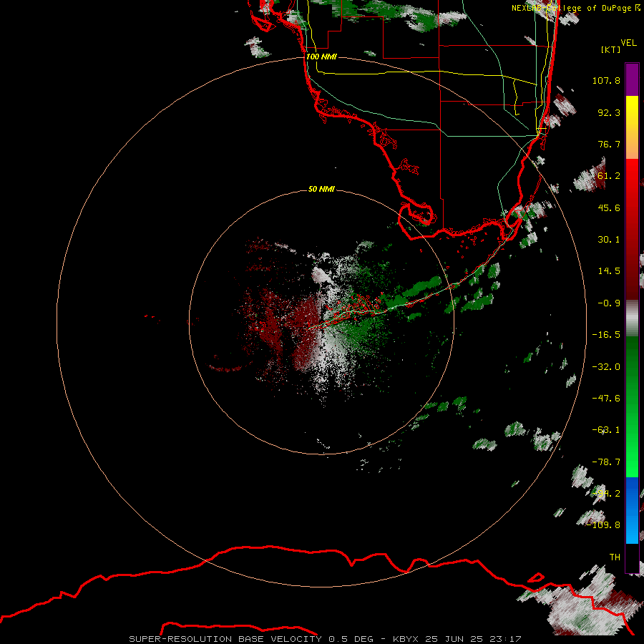The height and width of the screenshot is (644, 644).
Task: Click the -47.6 legend value
Action: coord(606,399)
